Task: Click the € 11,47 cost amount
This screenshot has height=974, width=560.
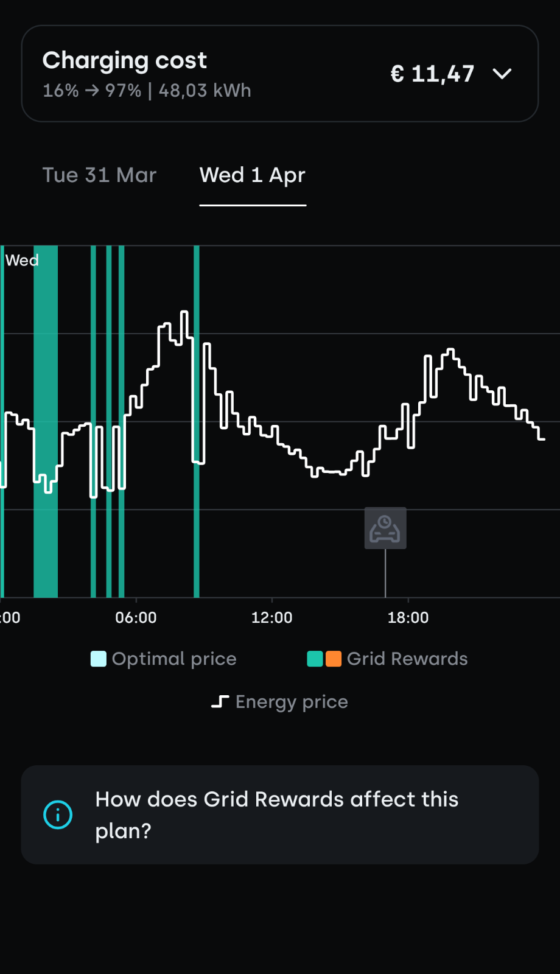Action: (x=432, y=74)
